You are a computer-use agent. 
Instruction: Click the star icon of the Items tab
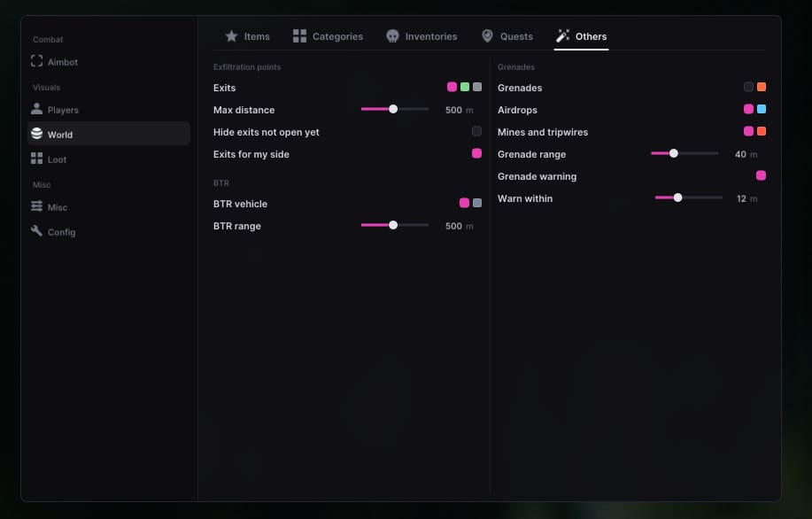[x=231, y=35]
